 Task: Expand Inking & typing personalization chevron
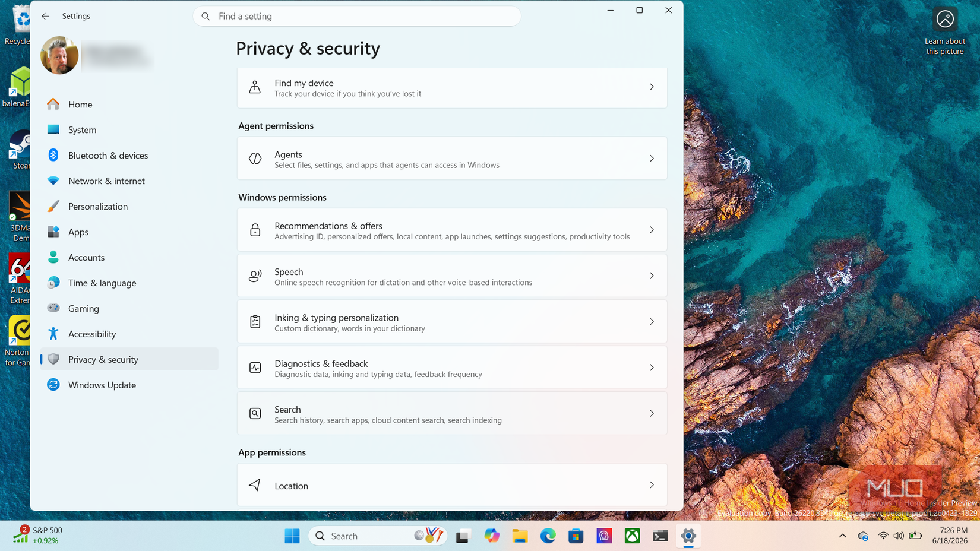pos(652,322)
